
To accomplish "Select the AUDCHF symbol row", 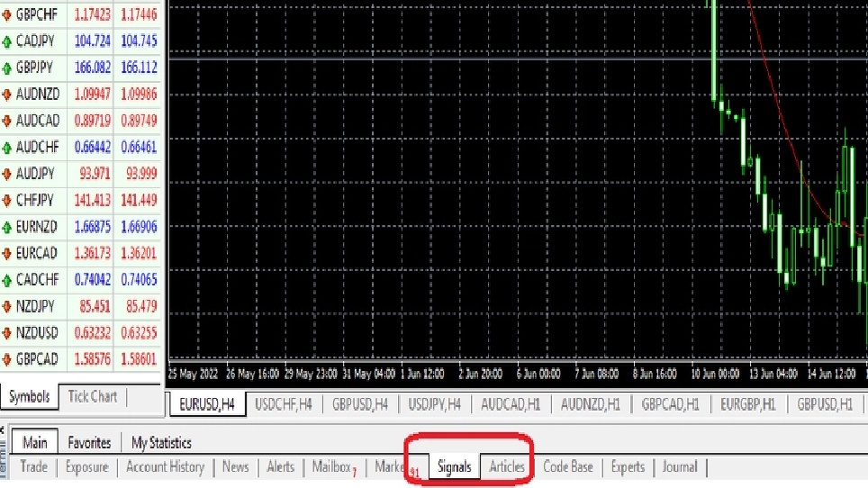I will (81, 147).
